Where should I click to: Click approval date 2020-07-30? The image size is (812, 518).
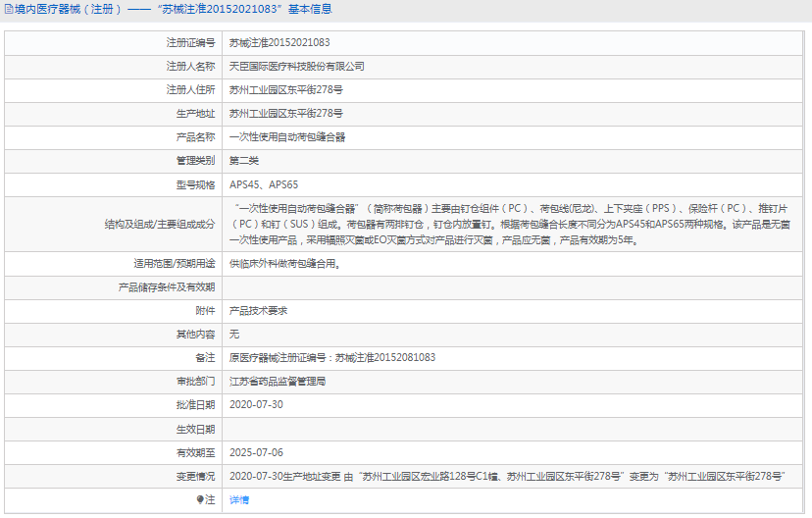[x=256, y=404]
